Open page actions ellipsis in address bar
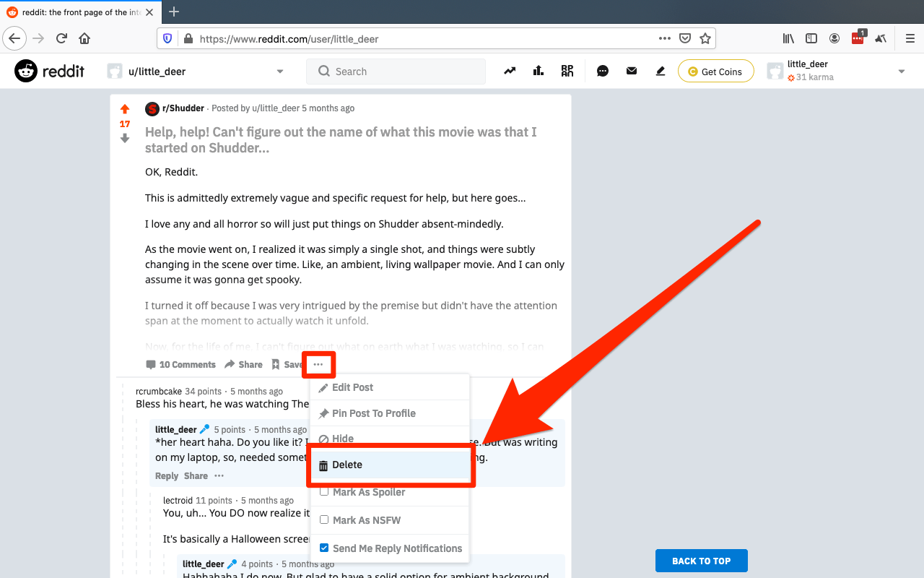 pyautogui.click(x=665, y=38)
